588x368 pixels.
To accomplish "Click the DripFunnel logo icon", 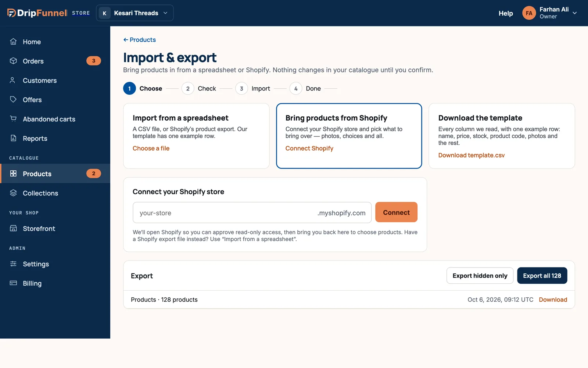I will tap(11, 13).
